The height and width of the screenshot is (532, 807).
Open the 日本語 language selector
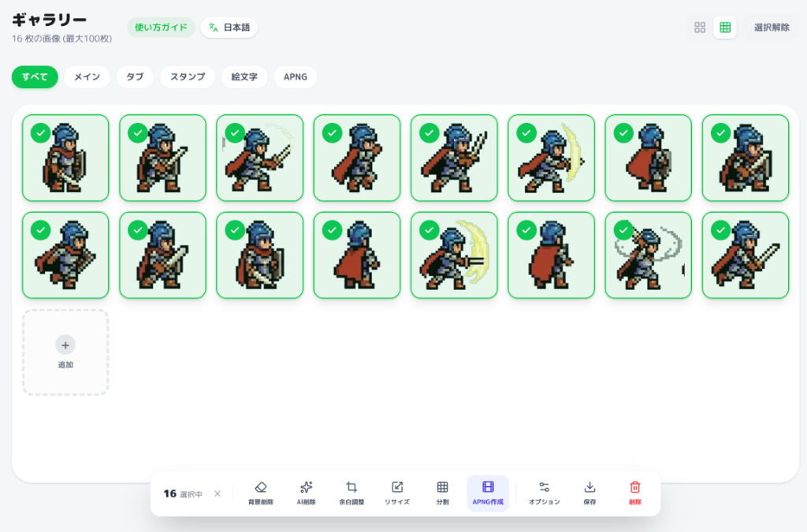click(229, 27)
